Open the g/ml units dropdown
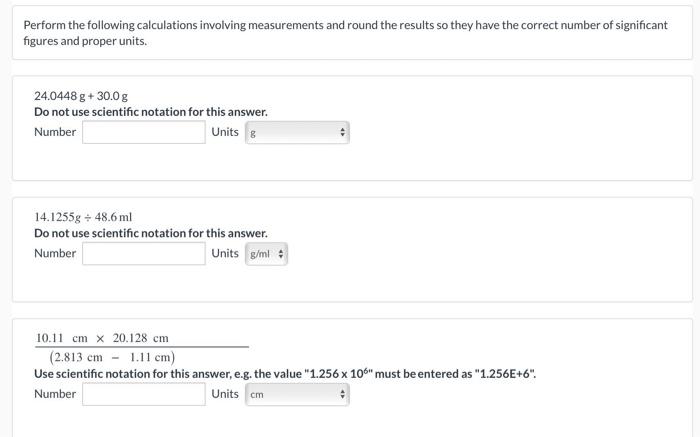700x437 pixels. tap(267, 254)
